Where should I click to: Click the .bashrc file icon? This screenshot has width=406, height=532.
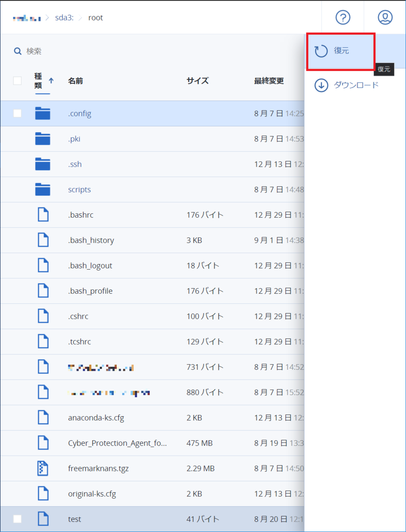click(x=43, y=215)
